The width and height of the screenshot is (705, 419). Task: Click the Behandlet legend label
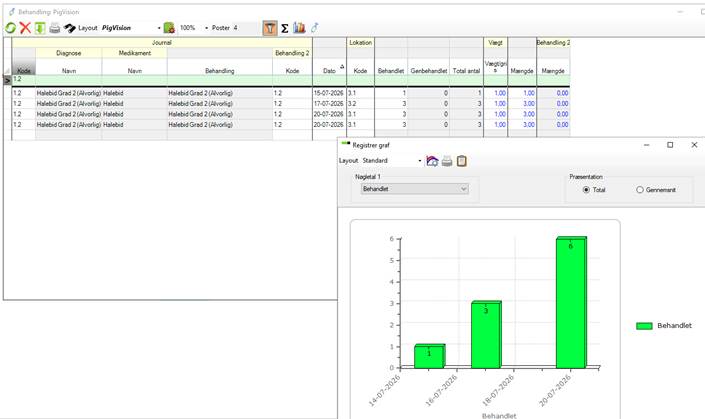(x=674, y=325)
